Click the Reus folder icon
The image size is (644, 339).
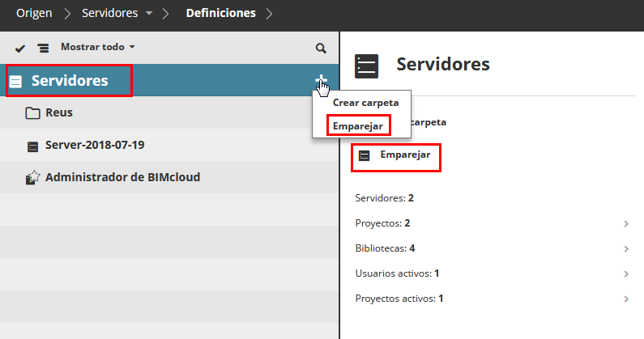(x=33, y=112)
